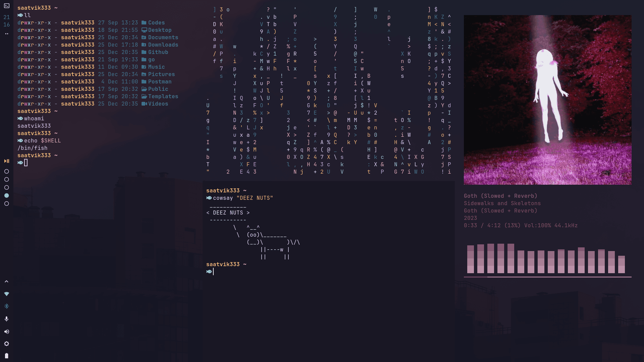Viewport: 644px width, 362px height.
Task: Open the terminal launcher icon at top of sidebar
Action: (x=7, y=6)
